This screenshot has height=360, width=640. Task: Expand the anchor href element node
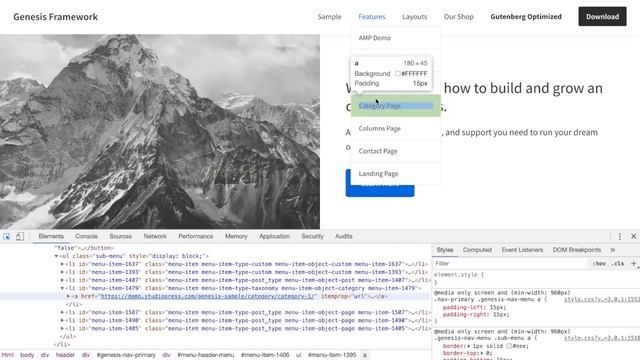(68, 296)
